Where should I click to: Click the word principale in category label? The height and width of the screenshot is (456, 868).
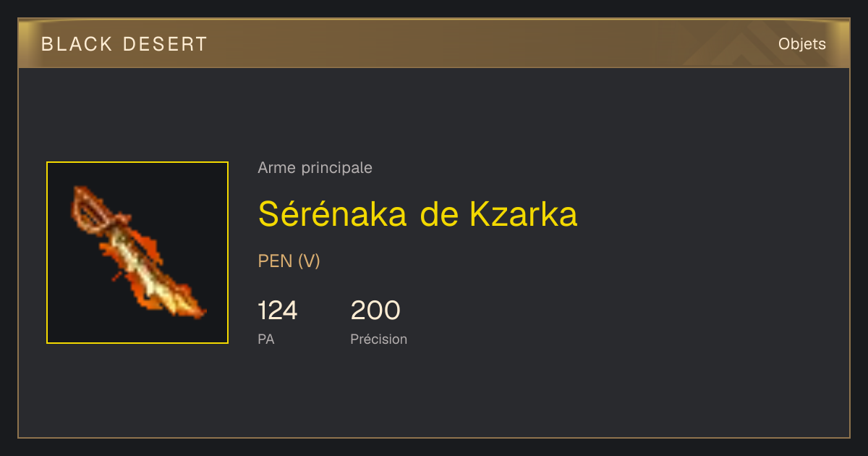click(336, 168)
